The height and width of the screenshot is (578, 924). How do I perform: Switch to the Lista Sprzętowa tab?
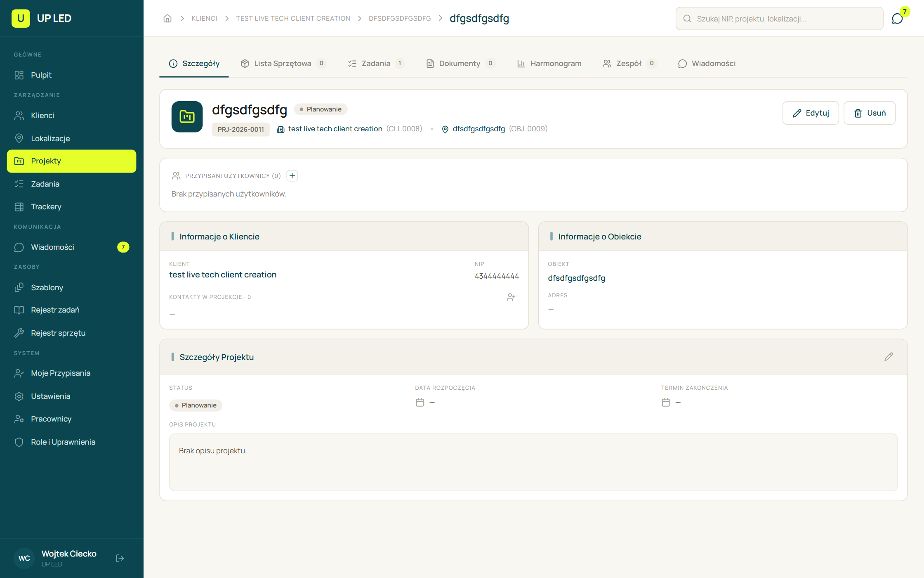coord(283,64)
